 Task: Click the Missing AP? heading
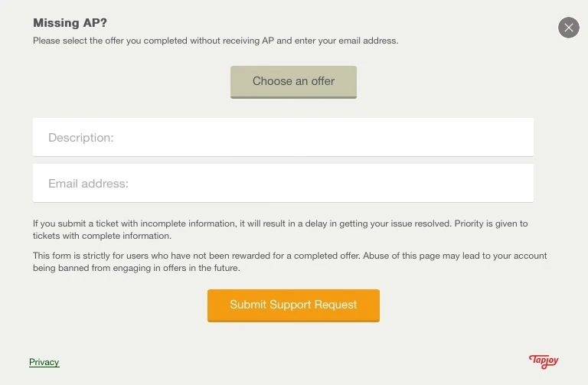coord(70,23)
